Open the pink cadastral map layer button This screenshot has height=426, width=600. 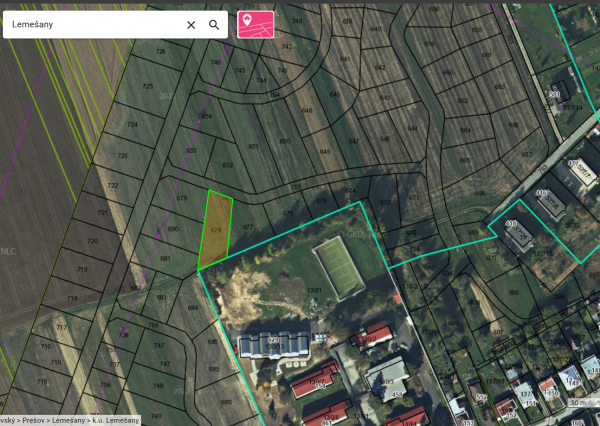point(256,24)
